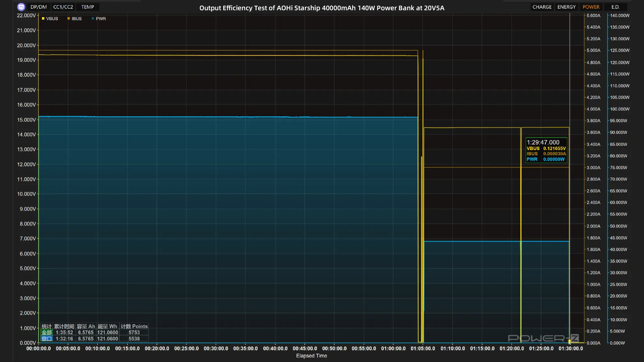Click the Elapsed Time axis label

tap(312, 356)
